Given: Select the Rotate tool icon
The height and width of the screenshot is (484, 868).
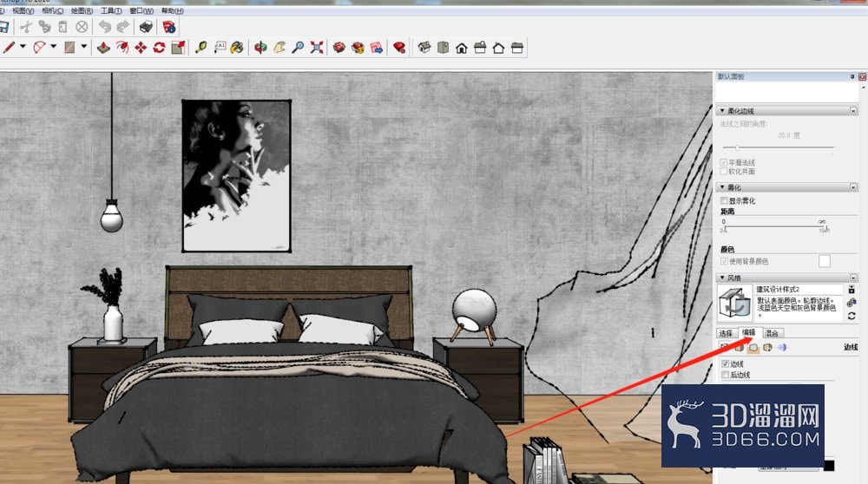Looking at the screenshot, I should pos(159,48).
